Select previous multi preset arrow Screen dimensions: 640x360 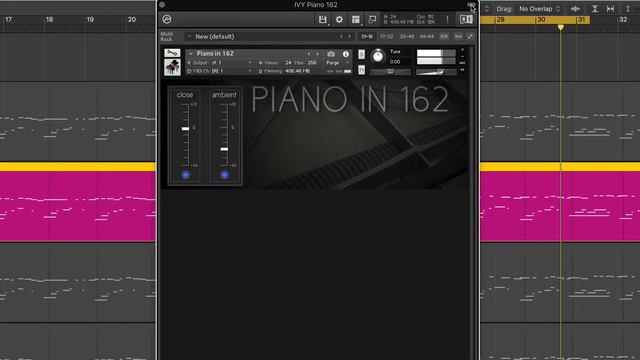[341, 36]
